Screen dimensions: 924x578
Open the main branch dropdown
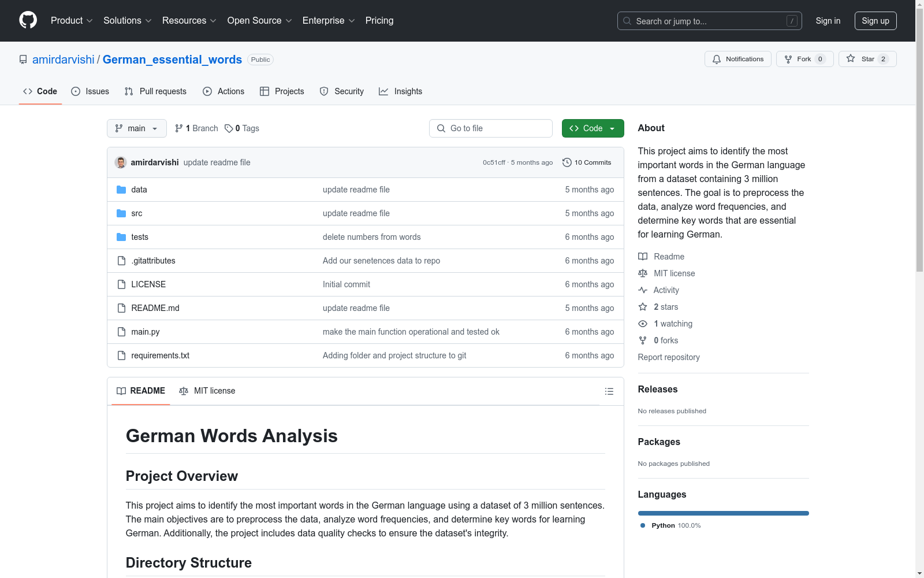click(x=137, y=128)
